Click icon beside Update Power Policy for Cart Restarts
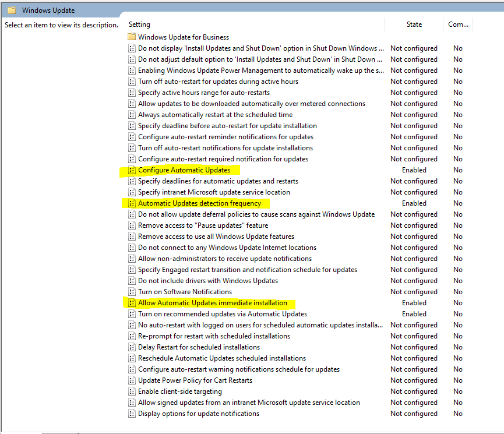This screenshot has height=434, width=504. pyautogui.click(x=132, y=380)
